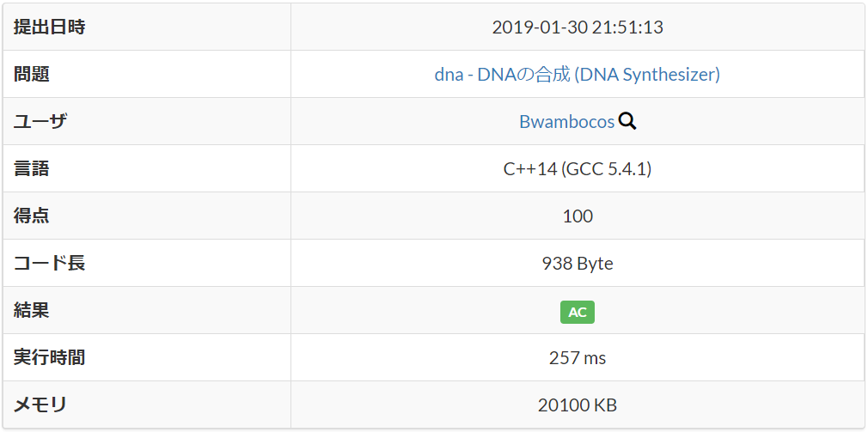Click the score value 100
Viewport: 868px width, 432px height.
tap(578, 216)
